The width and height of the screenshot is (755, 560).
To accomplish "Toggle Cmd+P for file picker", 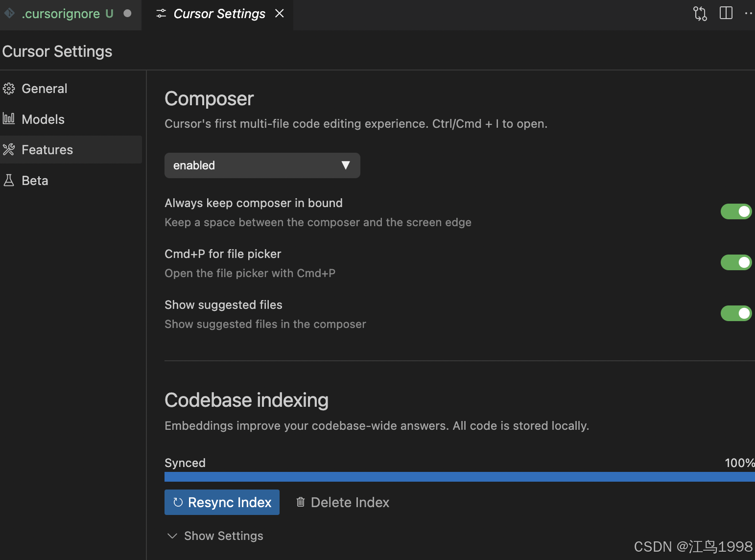I will coord(736,262).
